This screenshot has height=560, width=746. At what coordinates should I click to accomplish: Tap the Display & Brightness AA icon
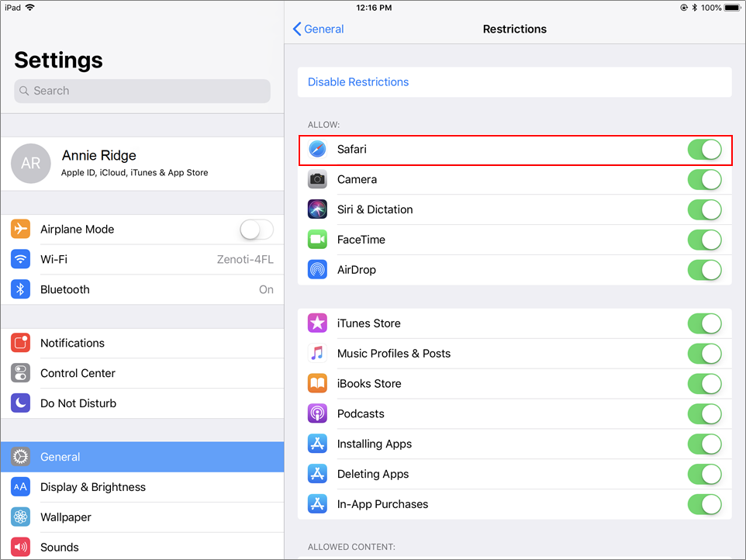point(20,487)
